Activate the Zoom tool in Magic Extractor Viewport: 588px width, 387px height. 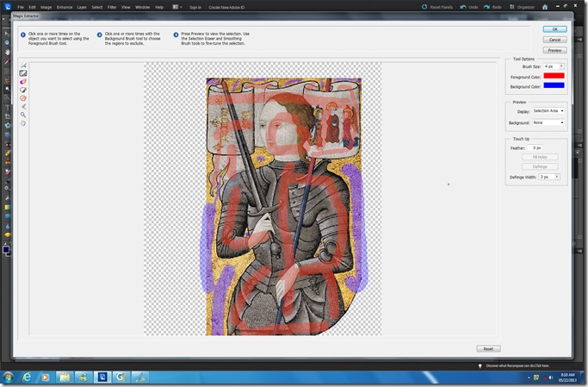(x=23, y=115)
